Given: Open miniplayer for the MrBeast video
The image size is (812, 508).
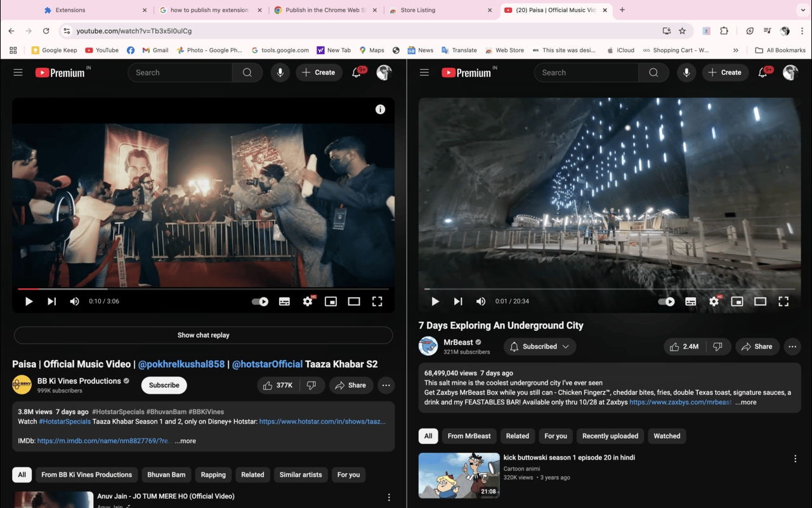Looking at the screenshot, I should pos(737,302).
